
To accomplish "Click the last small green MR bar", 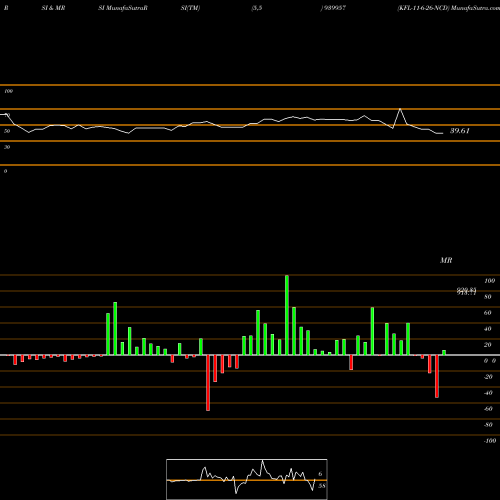I will point(444,352).
